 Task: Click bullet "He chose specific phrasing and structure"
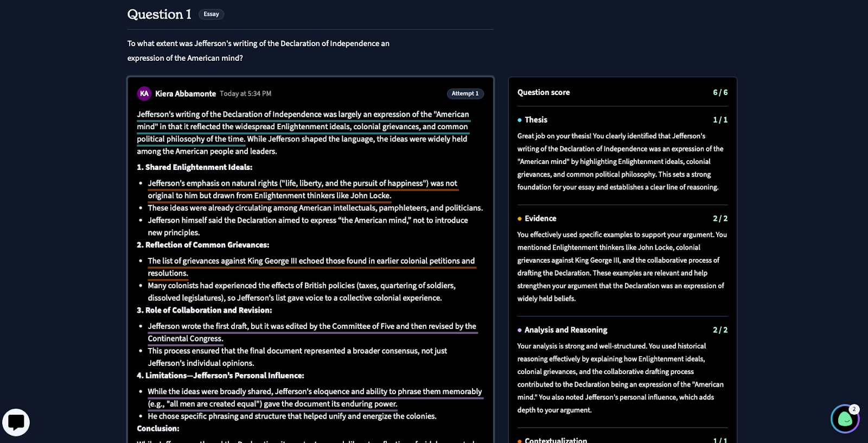click(292, 416)
